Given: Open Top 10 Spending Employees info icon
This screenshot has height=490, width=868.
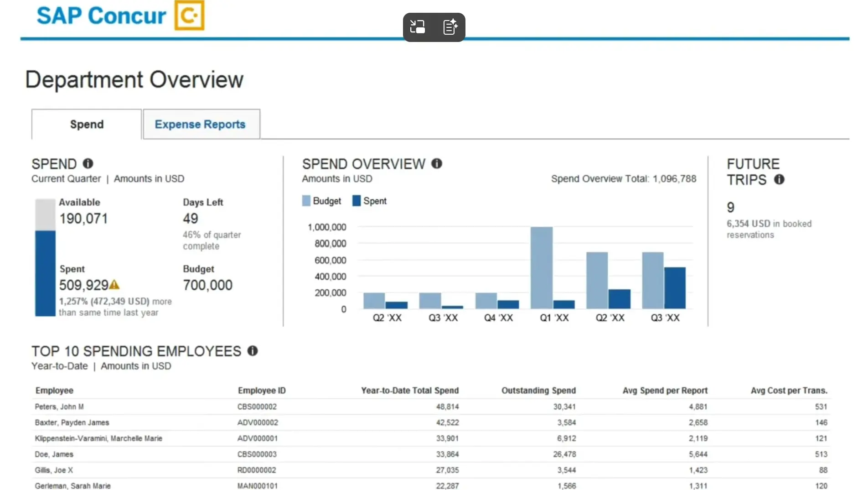Looking at the screenshot, I should tap(253, 350).
